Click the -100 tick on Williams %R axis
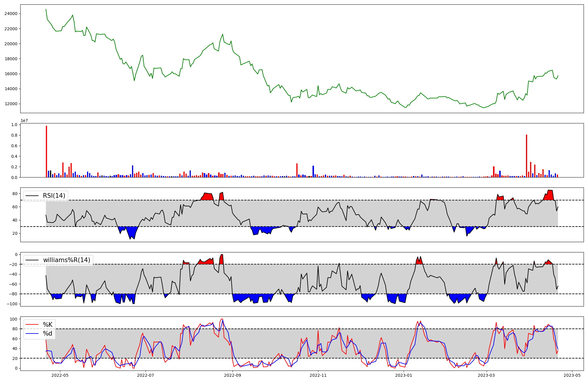The image size is (588, 382). [x=12, y=304]
